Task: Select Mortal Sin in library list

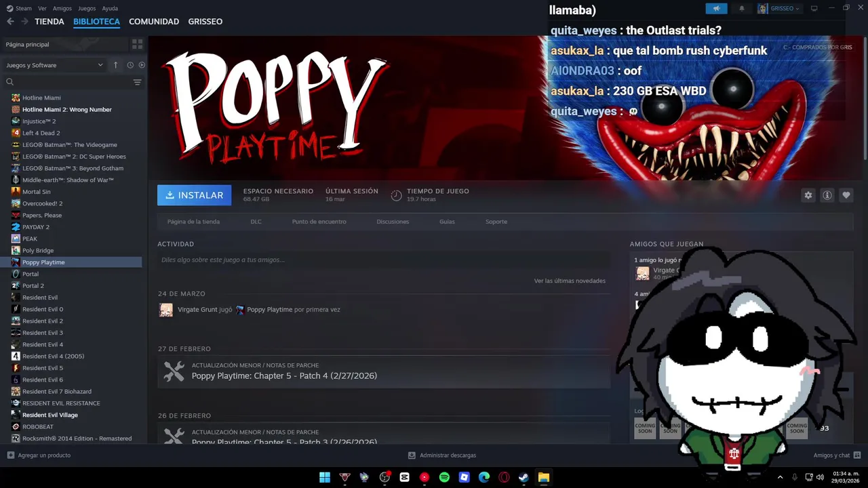Action: (x=36, y=192)
